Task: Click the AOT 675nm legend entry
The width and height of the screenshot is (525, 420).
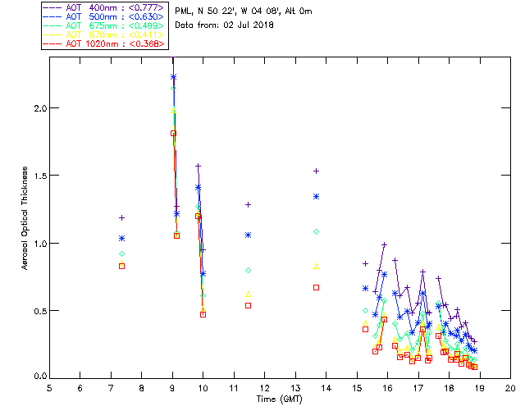Action: pyautogui.click(x=104, y=25)
